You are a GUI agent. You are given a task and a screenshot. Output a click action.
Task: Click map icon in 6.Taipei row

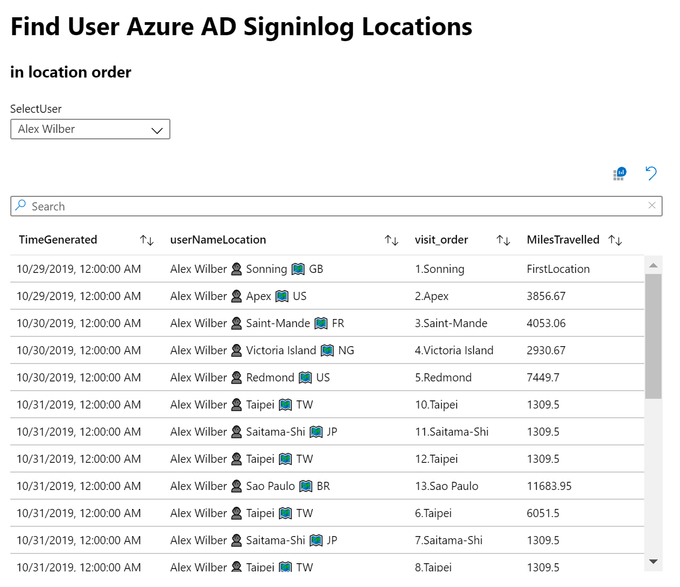tap(285, 513)
